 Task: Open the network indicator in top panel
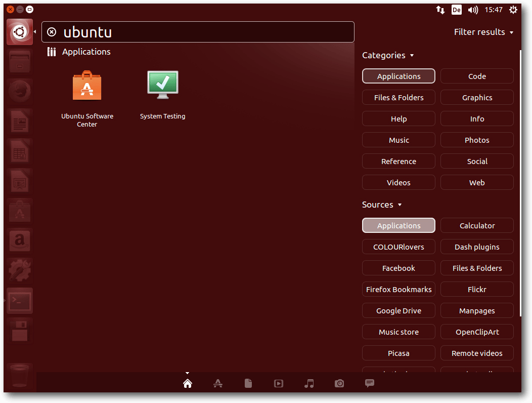click(x=440, y=10)
